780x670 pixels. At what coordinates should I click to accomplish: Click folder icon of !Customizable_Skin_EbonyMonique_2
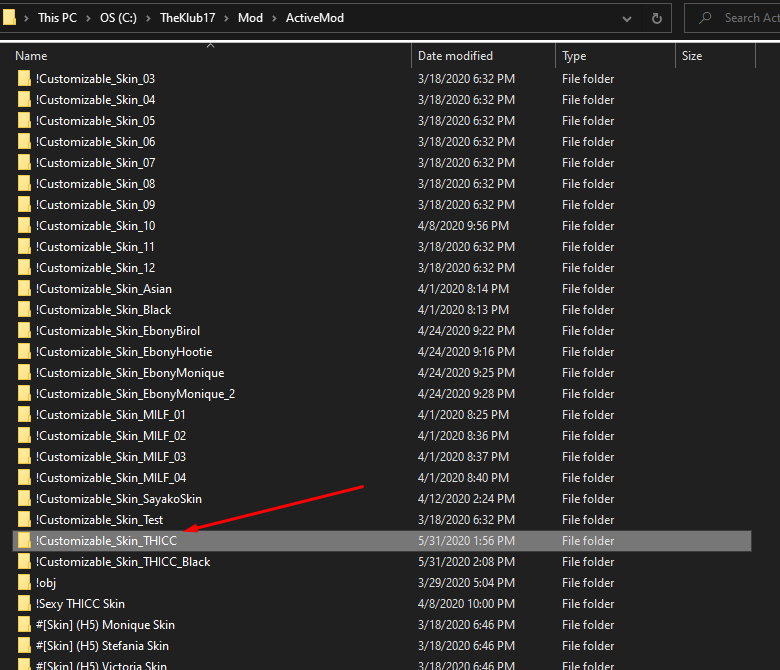tap(24, 393)
